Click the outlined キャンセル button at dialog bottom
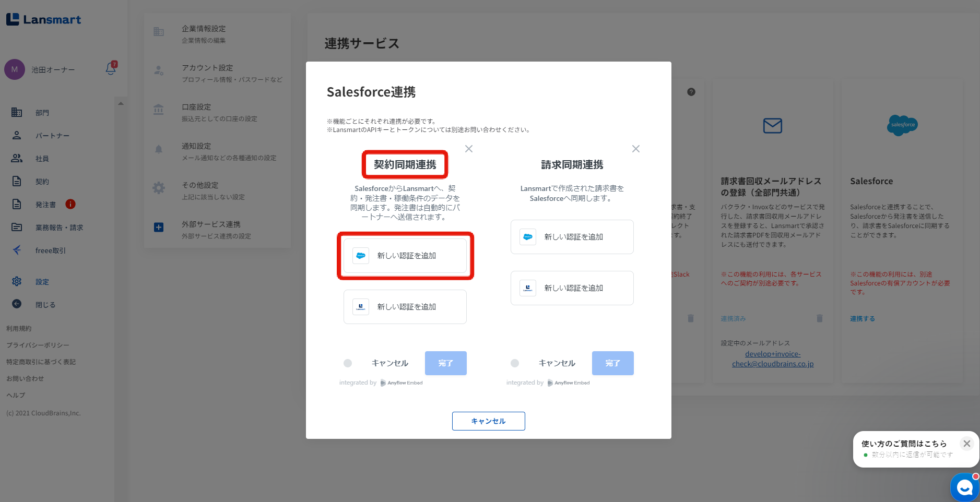The image size is (980, 502). click(489, 421)
